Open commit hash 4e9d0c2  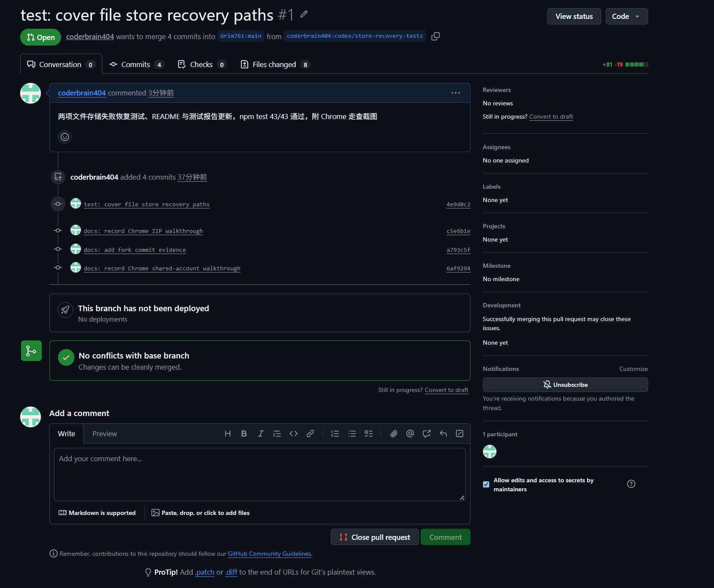pyautogui.click(x=458, y=205)
